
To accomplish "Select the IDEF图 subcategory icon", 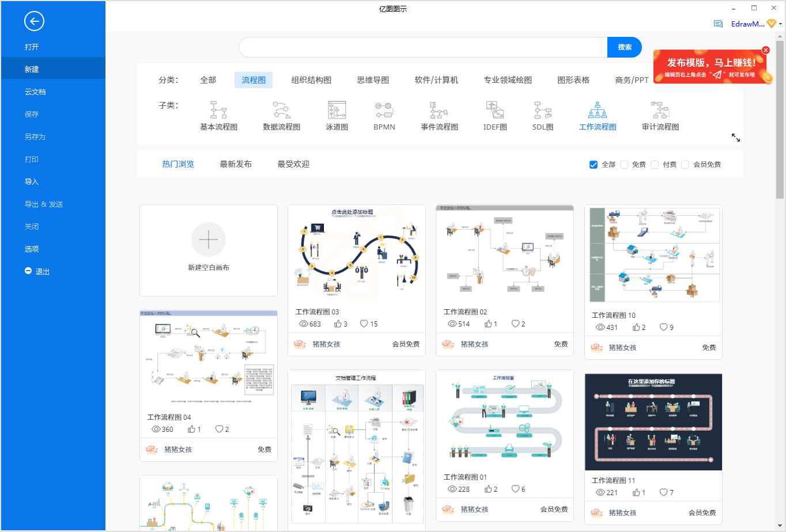I will coord(495,109).
